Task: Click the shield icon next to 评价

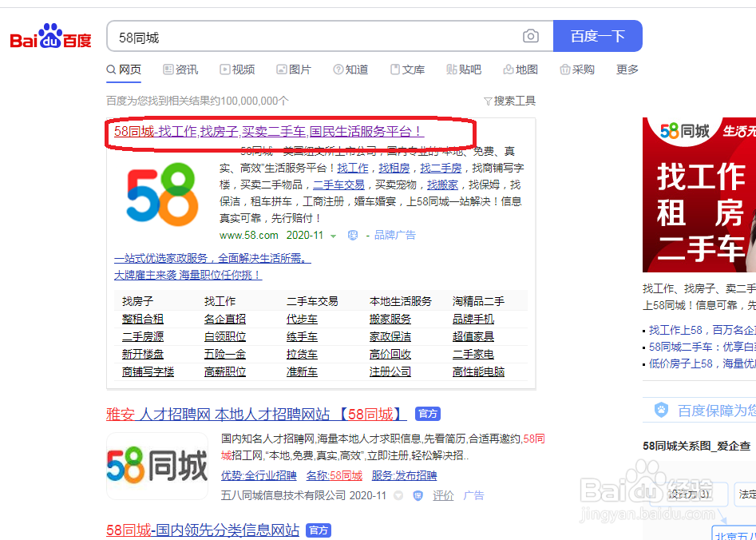Action: [418, 495]
